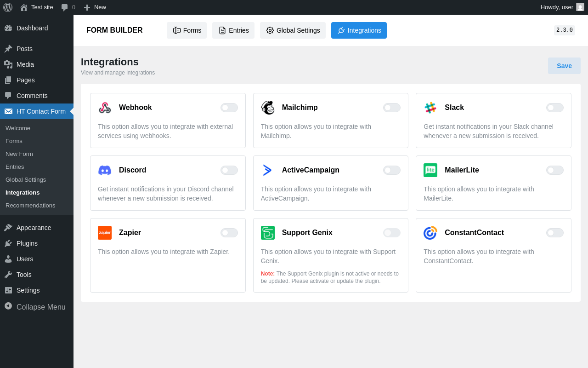Click the ActiveCampaign arrow logo
Image resolution: width=588 pixels, height=368 pixels.
(267, 170)
